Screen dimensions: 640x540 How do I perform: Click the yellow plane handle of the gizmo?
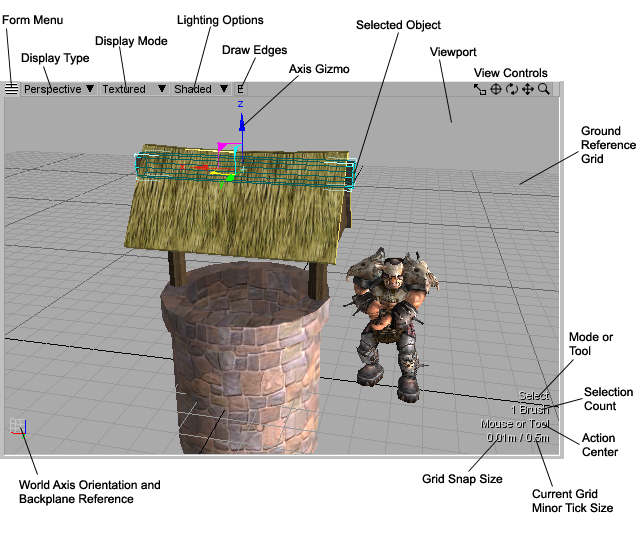tap(216, 173)
